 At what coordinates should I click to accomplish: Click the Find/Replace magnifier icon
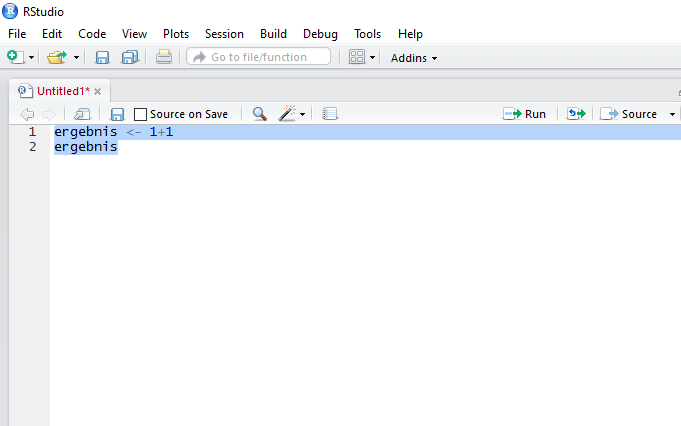pyautogui.click(x=259, y=114)
